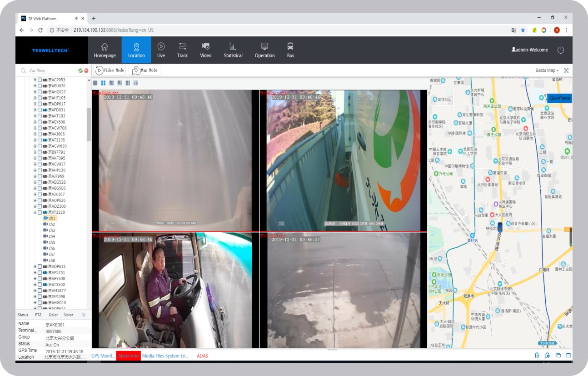Check the box for 京ACP953
Viewport: 588px width, 376px height.
(40, 80)
